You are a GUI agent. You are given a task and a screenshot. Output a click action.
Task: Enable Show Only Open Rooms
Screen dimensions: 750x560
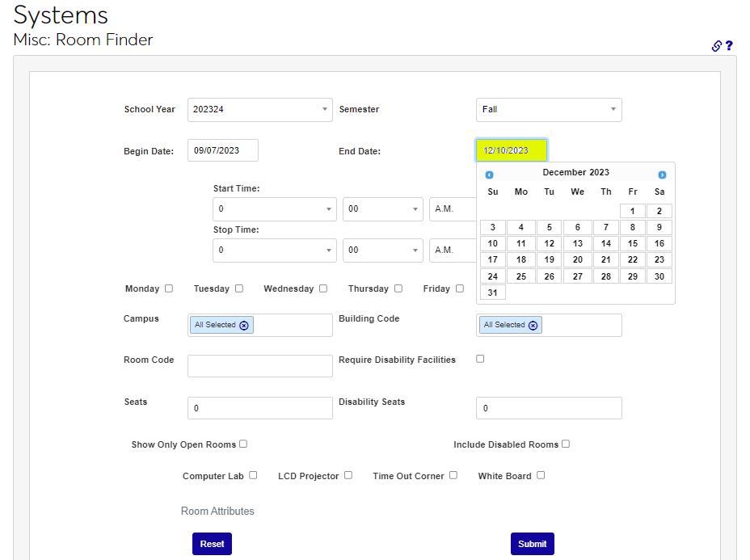click(243, 444)
